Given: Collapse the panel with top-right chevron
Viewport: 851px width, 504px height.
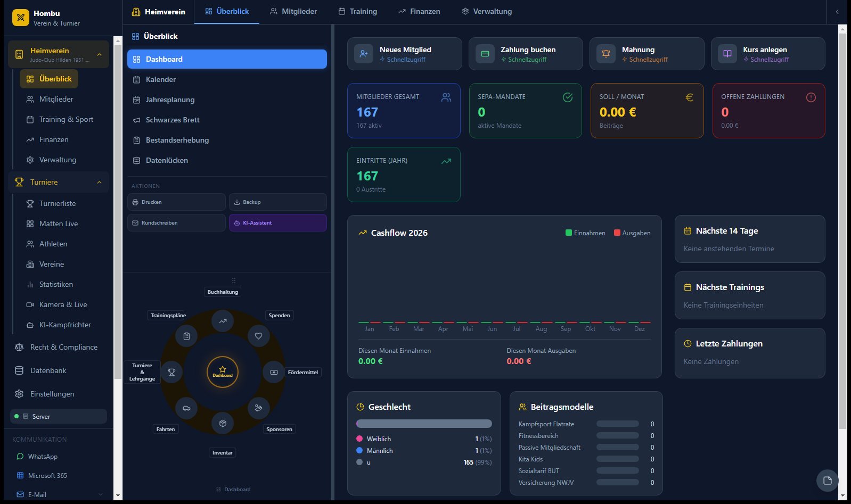Looking at the screenshot, I should (x=837, y=12).
